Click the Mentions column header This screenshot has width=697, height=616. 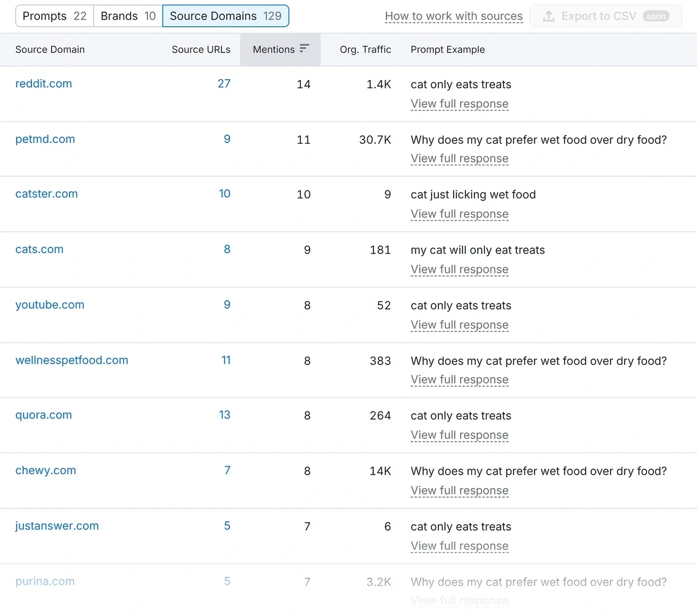pyautogui.click(x=274, y=49)
